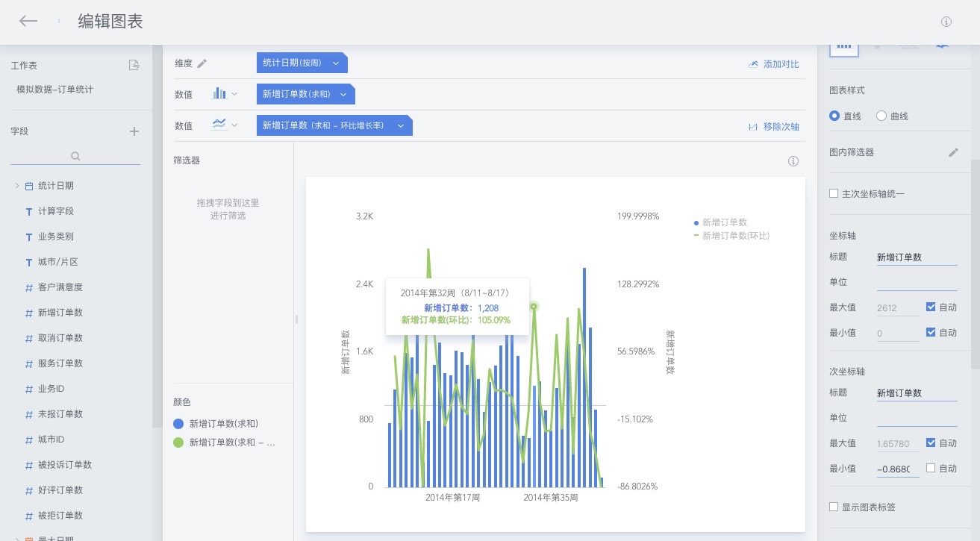
Task: Select the 好评订单数 field
Action: (60, 490)
